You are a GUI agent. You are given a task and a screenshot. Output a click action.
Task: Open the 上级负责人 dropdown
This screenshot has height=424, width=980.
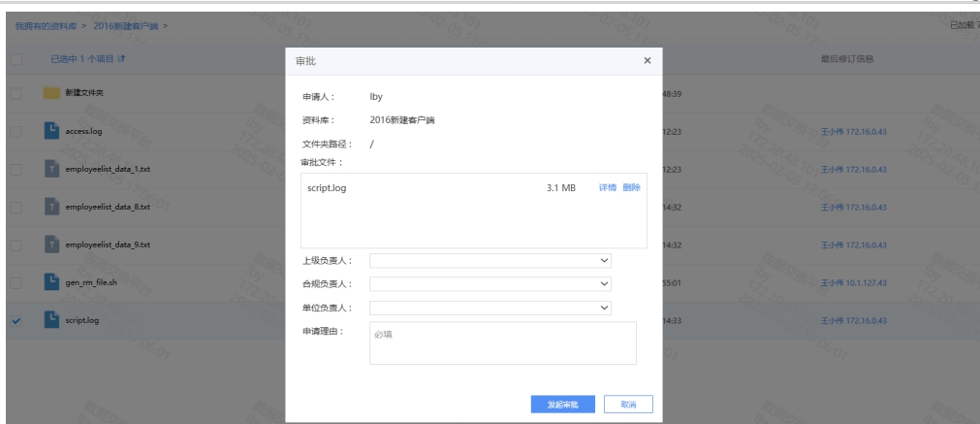(490, 261)
